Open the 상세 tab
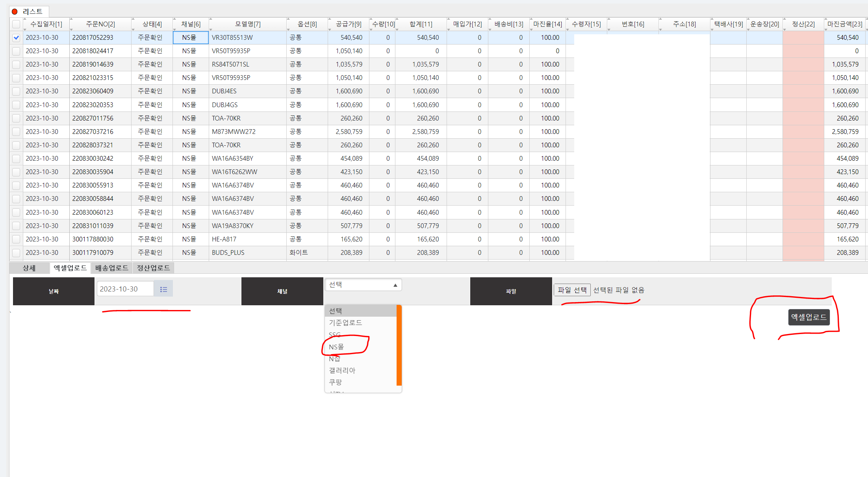The image size is (868, 477). 29,268
